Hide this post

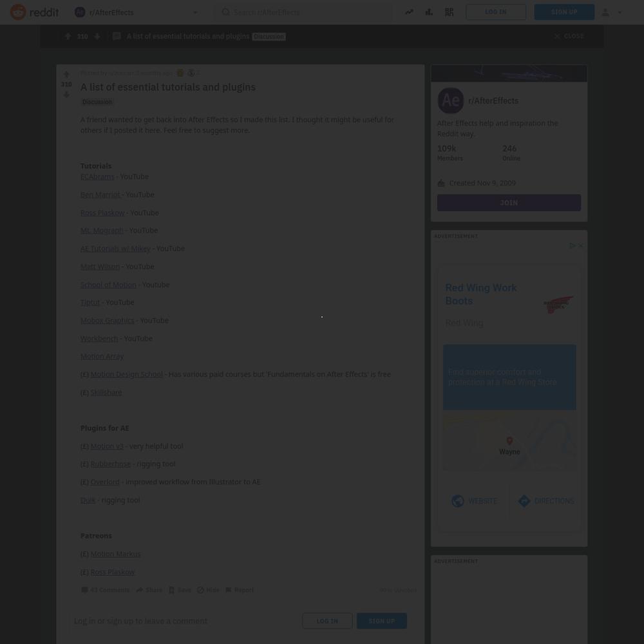(208, 590)
